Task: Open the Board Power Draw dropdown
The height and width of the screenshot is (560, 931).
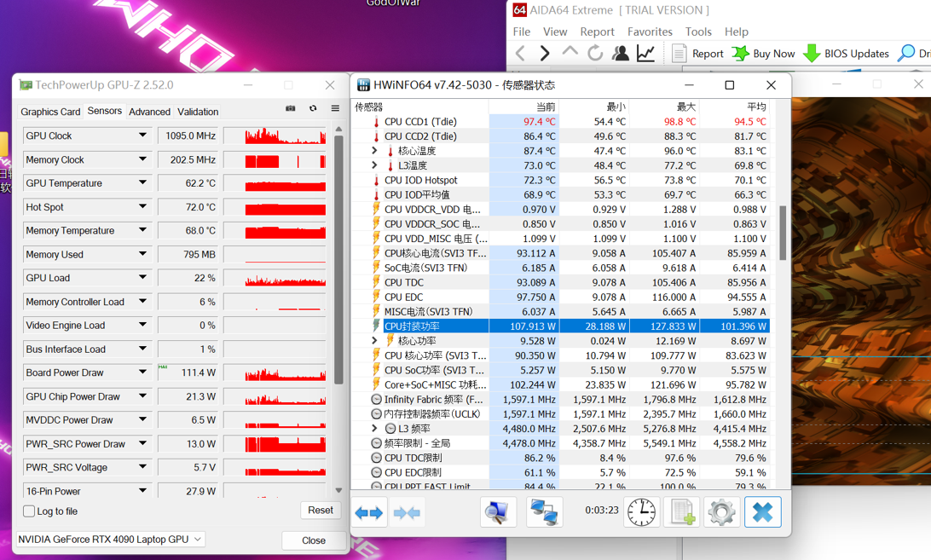Action: click(x=142, y=372)
